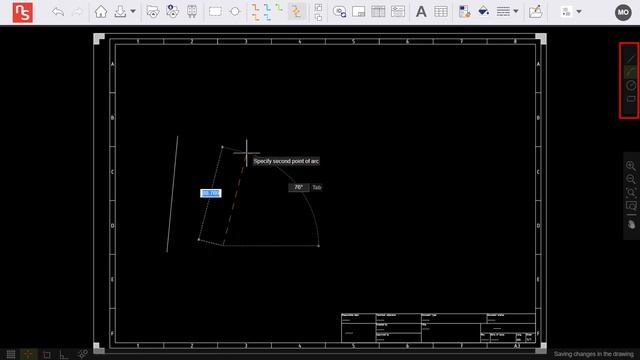Insert a picture-in-frame view icon
Image resolution: width=640 pixels, height=360 pixels.
358,11
